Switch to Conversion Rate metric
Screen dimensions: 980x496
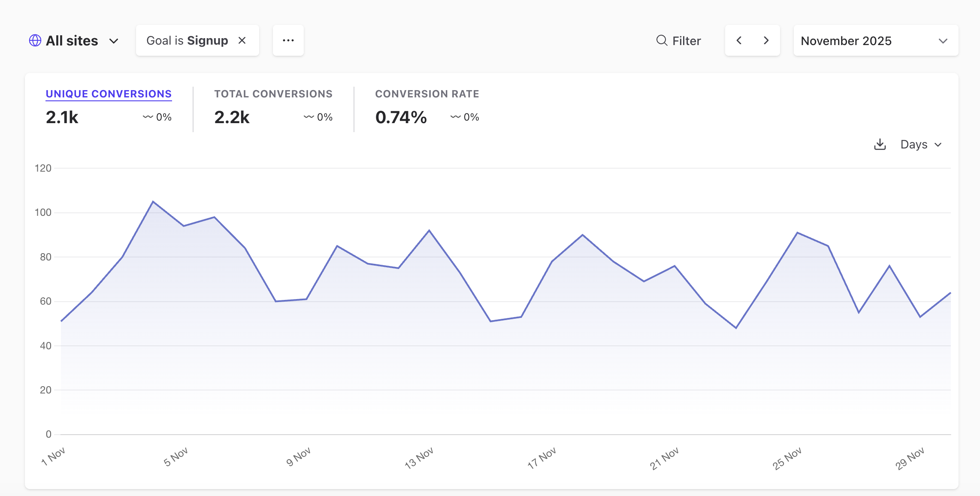427,94
